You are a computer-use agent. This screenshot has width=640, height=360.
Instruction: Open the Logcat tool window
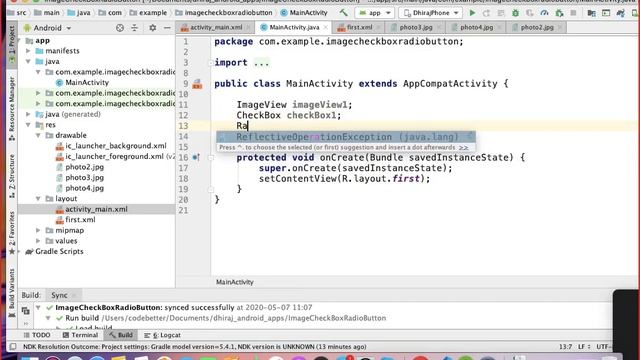coord(162,335)
